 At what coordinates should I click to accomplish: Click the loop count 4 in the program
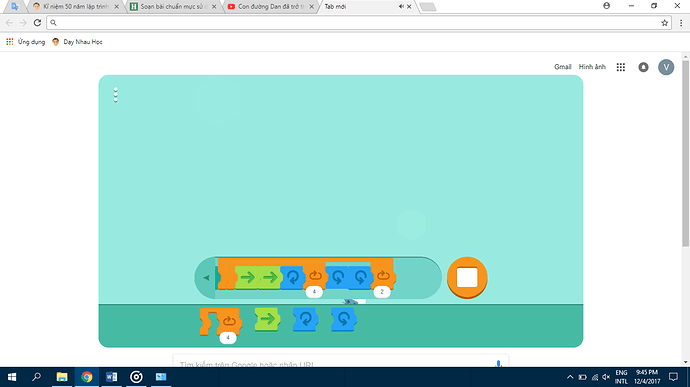click(x=314, y=292)
